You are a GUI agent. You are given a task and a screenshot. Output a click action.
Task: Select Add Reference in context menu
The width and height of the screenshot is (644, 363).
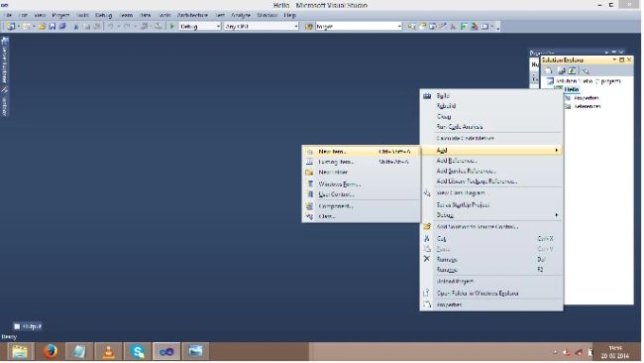(x=491, y=161)
